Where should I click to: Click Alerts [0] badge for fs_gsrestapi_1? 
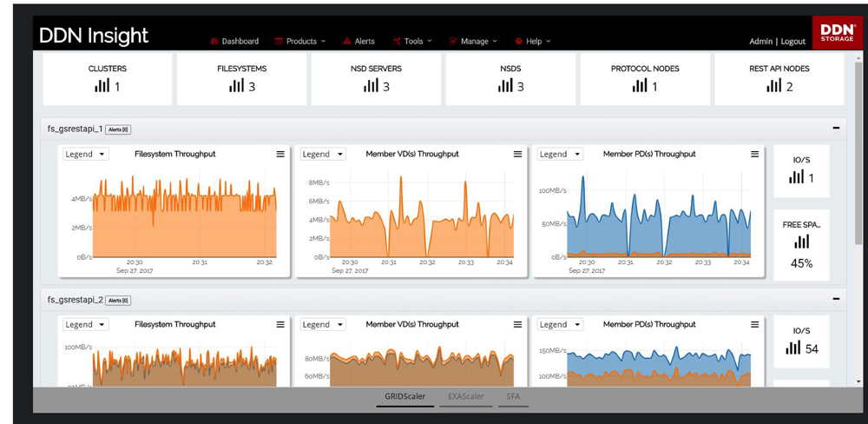(x=118, y=129)
